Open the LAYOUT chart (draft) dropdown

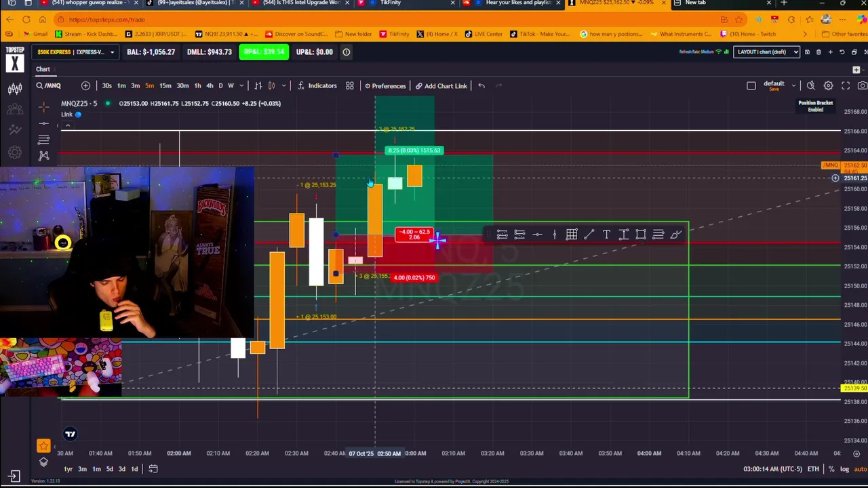[x=766, y=52]
